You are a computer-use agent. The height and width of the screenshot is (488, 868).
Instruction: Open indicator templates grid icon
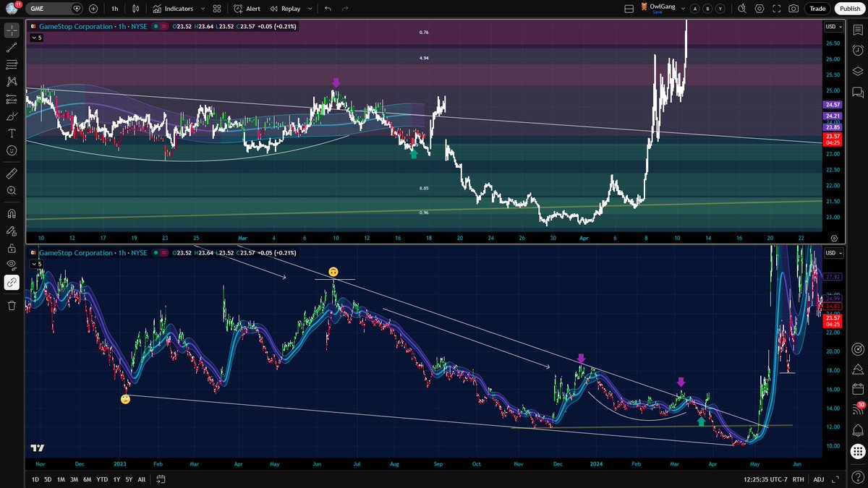pos(217,9)
